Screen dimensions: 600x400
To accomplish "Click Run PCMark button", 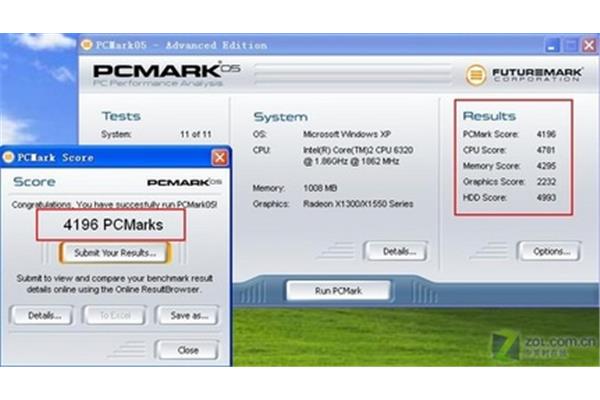I will tap(338, 291).
